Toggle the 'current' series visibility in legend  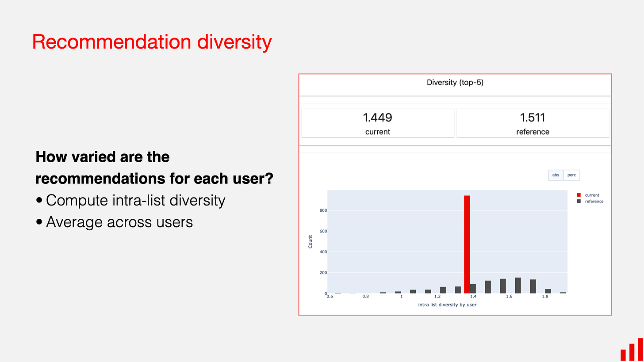(590, 195)
